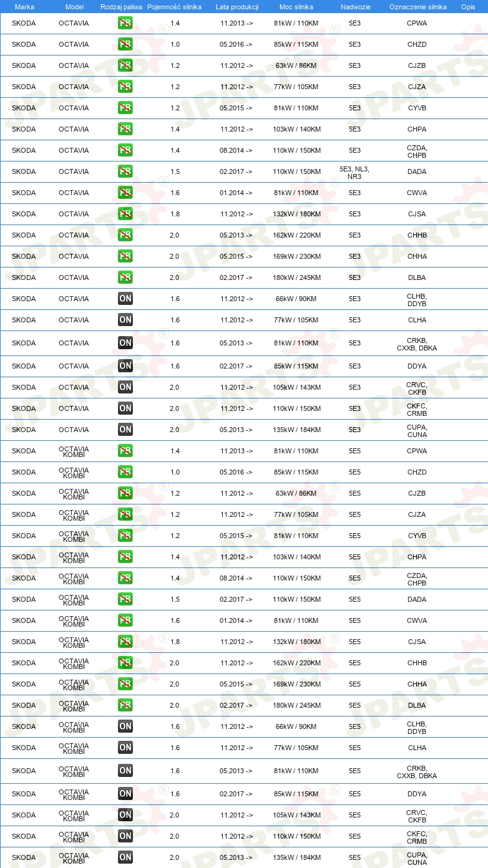
Task: Click the Oznaczenie silnika column header
Action: pos(418,7)
